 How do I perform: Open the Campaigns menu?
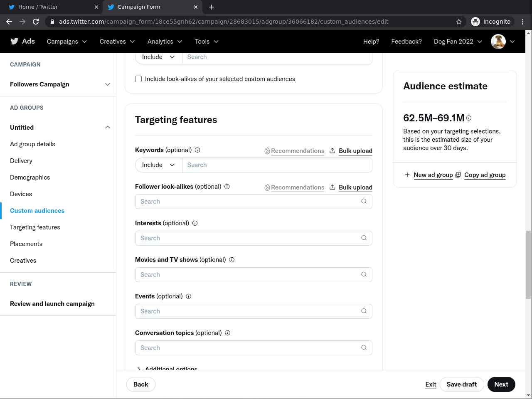pyautogui.click(x=66, y=42)
